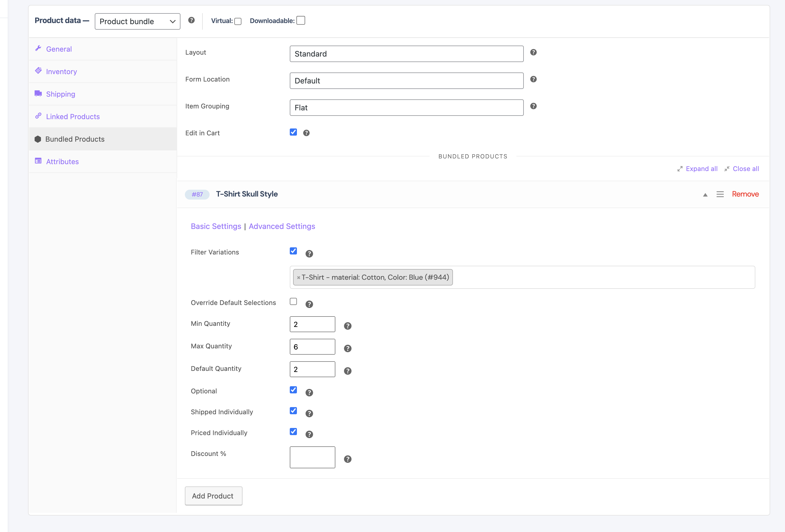Enable Override Default Selections checkbox

[x=293, y=301]
